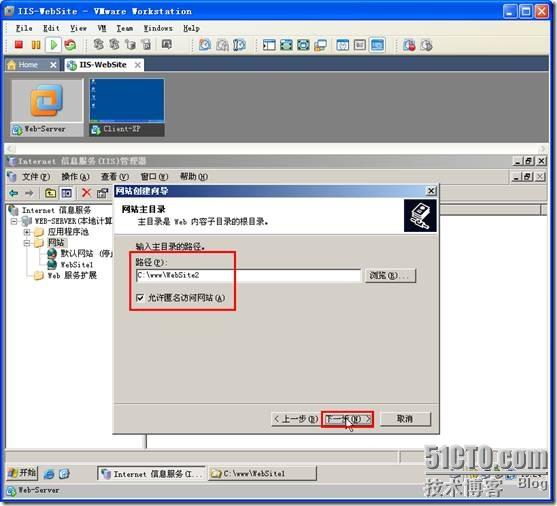Click the 取消 Cancel button
The image size is (557, 506).
(x=405, y=419)
